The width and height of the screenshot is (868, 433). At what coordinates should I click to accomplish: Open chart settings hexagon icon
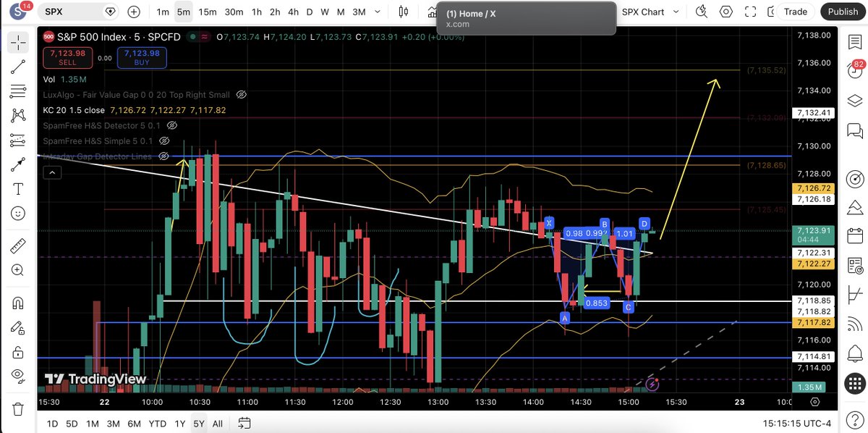[726, 12]
